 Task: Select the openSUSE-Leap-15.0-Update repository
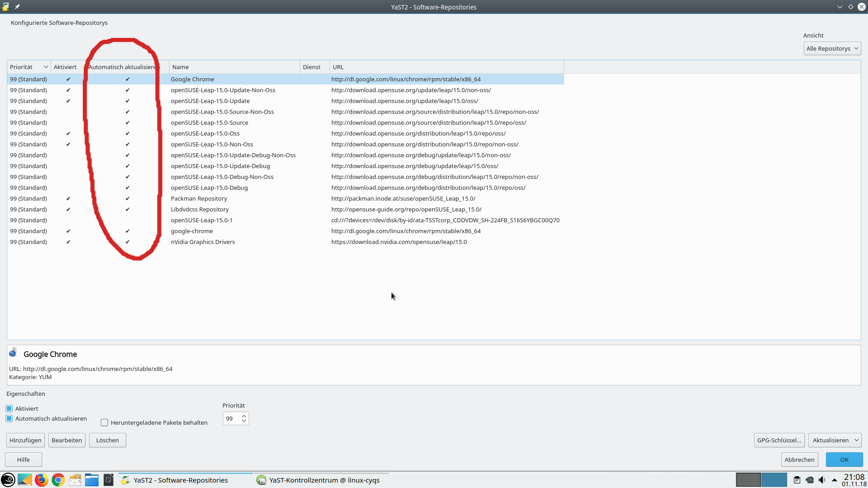[285, 101]
